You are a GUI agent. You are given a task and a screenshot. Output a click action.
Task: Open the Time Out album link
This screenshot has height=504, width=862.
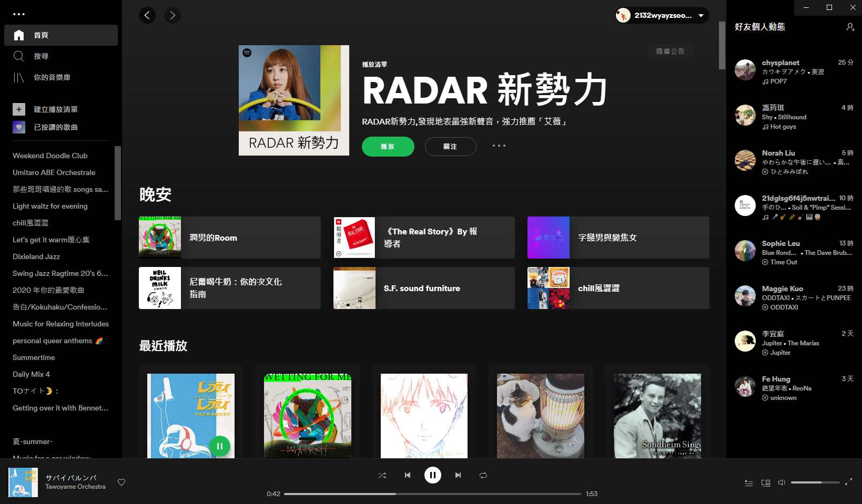point(784,262)
